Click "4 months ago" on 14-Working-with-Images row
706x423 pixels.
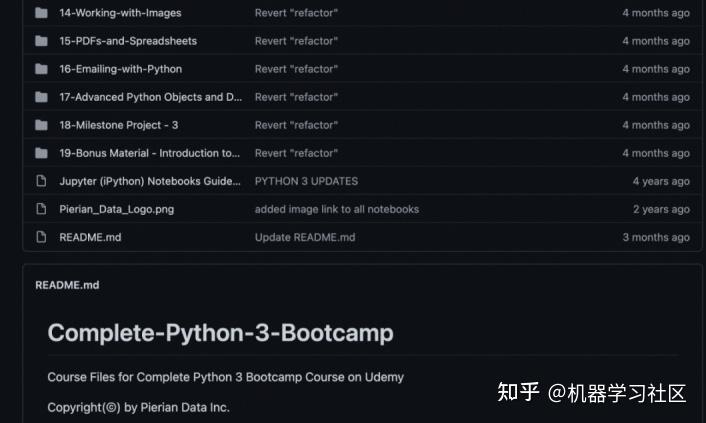pos(656,13)
